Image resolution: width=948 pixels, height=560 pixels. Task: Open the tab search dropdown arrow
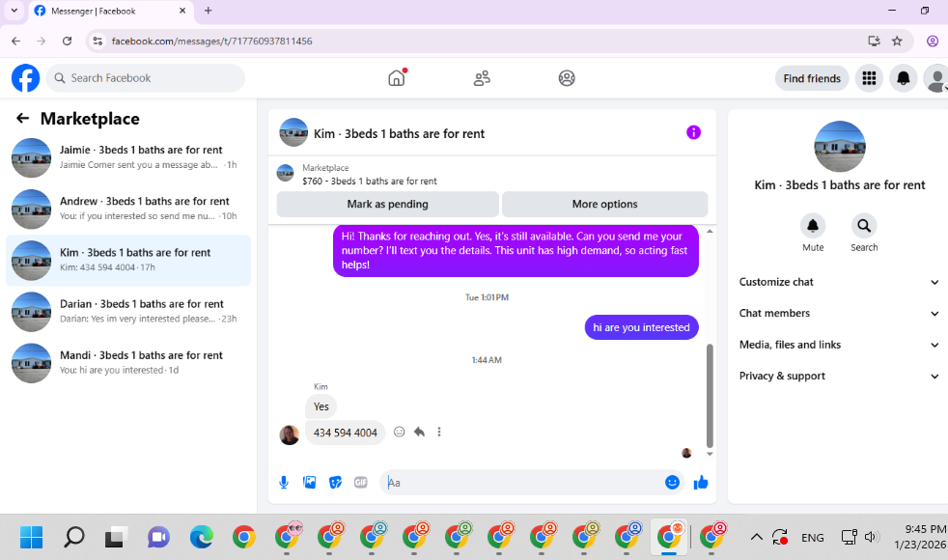pos(14,11)
